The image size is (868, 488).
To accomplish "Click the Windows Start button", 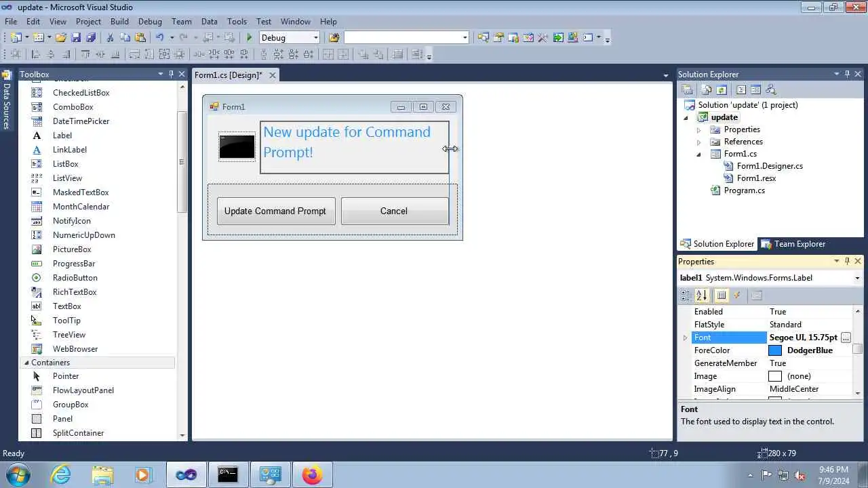I will click(16, 474).
